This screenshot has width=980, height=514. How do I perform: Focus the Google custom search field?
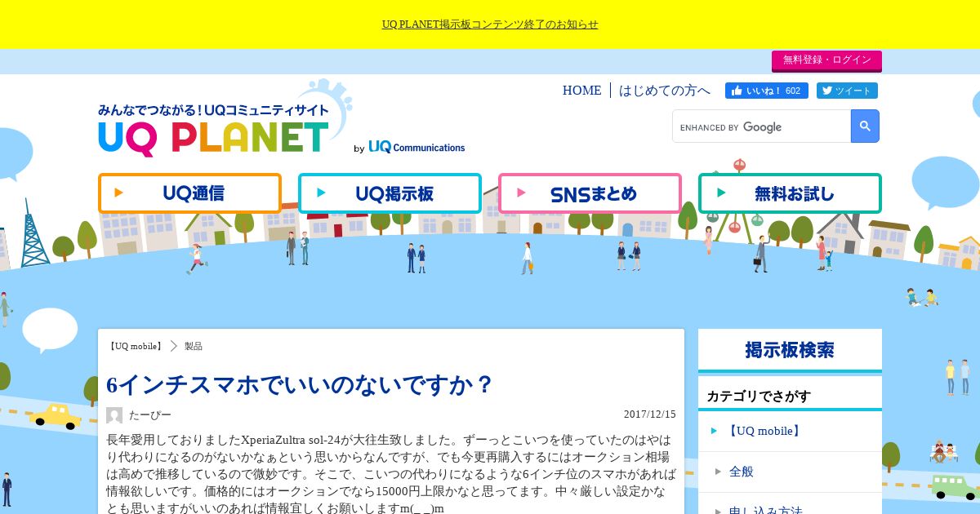point(762,126)
